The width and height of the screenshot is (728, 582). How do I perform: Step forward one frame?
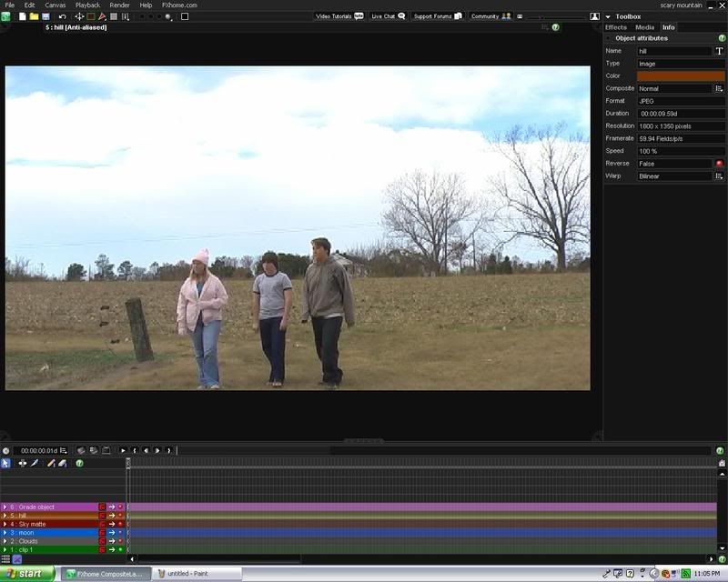tap(157, 451)
